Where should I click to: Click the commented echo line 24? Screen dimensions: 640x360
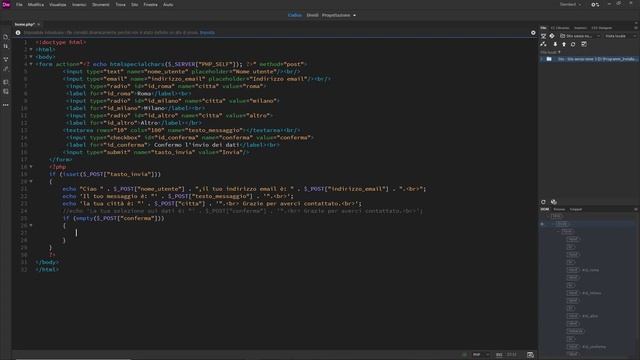[x=242, y=211]
